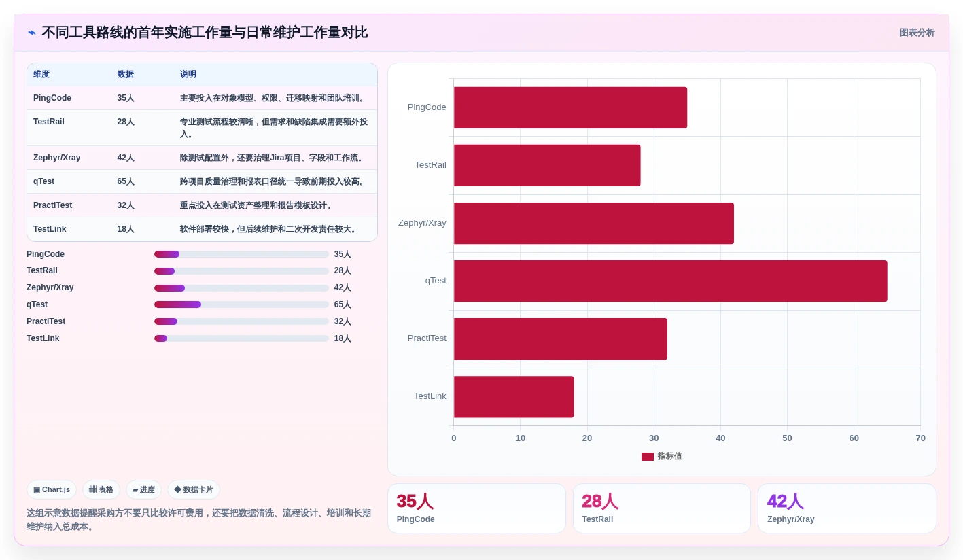
Task: Click the PractiTest progress bar
Action: (x=241, y=321)
